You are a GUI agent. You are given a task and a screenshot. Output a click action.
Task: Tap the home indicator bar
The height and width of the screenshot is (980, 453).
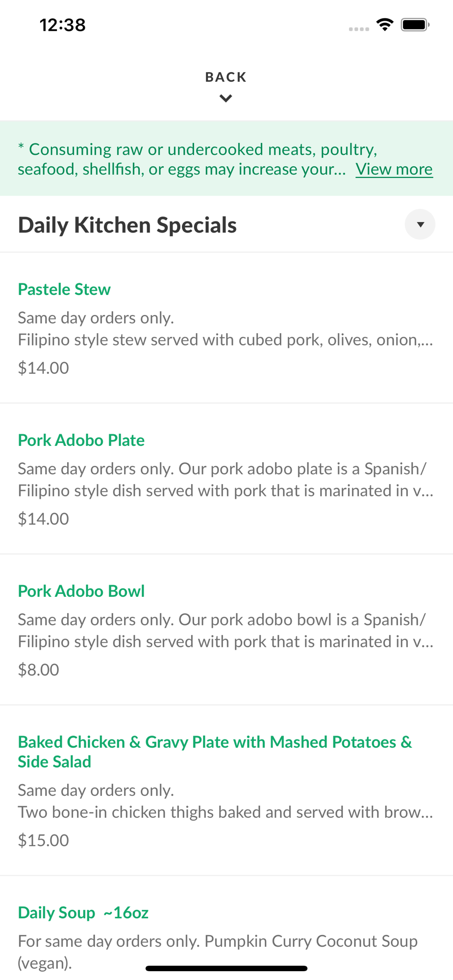tap(226, 968)
